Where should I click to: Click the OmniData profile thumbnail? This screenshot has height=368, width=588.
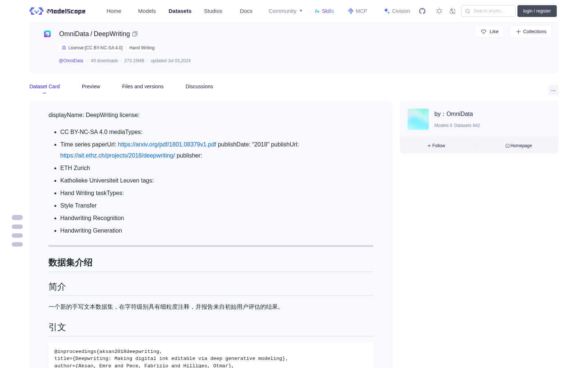[418, 119]
